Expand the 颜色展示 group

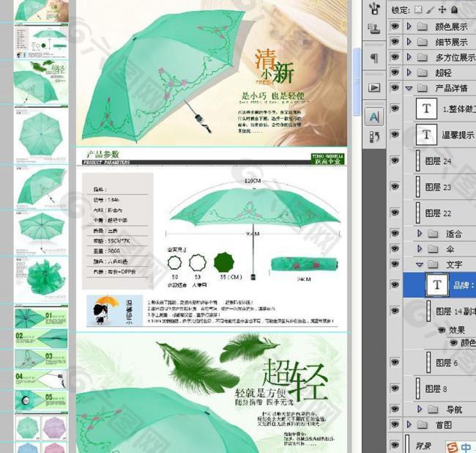click(409, 26)
